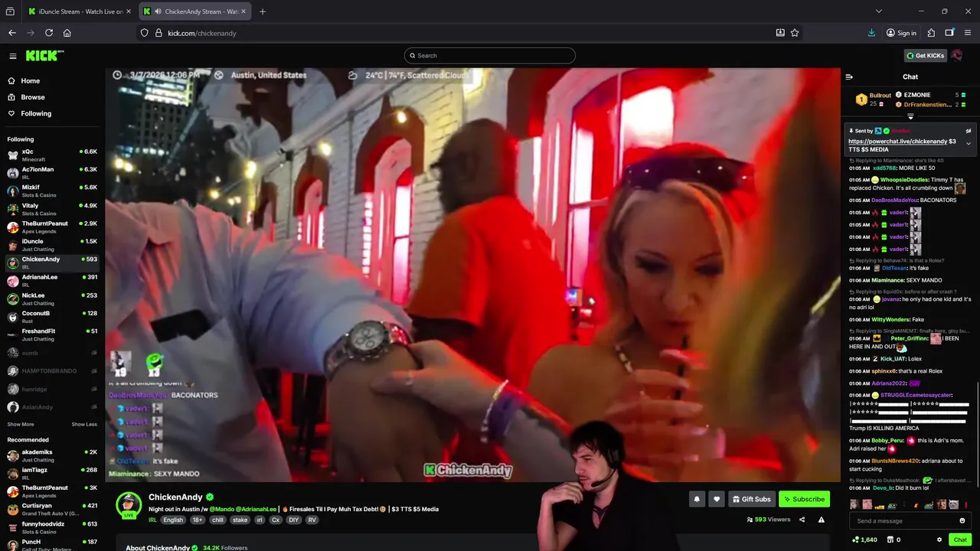Toggle the follow heart button

[x=717, y=499]
